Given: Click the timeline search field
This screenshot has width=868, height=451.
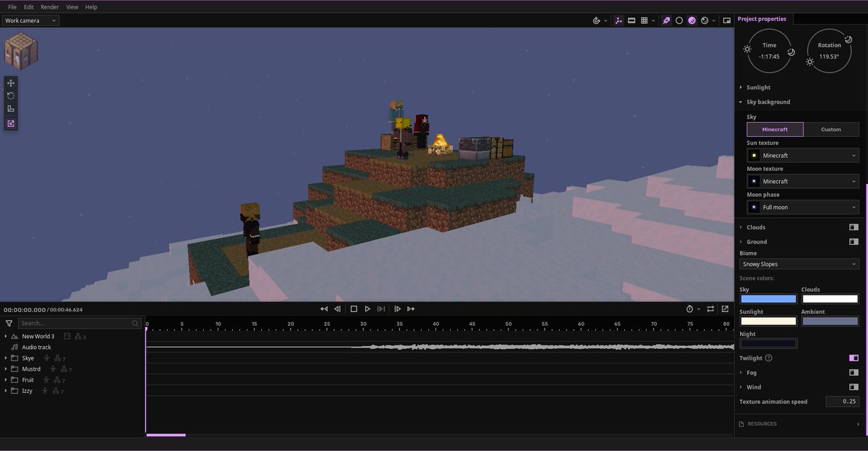Looking at the screenshot, I should click(x=80, y=324).
